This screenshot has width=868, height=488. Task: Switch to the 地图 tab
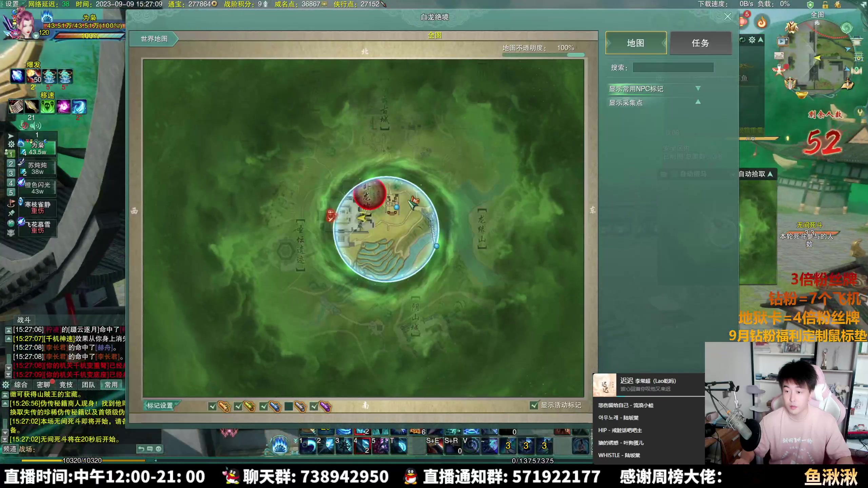[636, 43]
